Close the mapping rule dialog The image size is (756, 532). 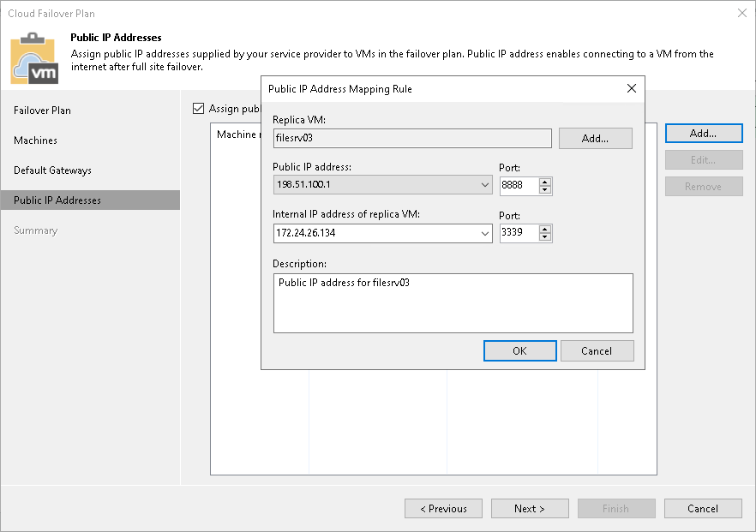pos(632,88)
